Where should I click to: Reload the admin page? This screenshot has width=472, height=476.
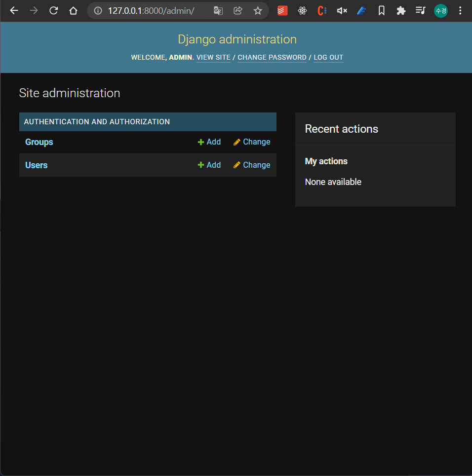point(53,11)
